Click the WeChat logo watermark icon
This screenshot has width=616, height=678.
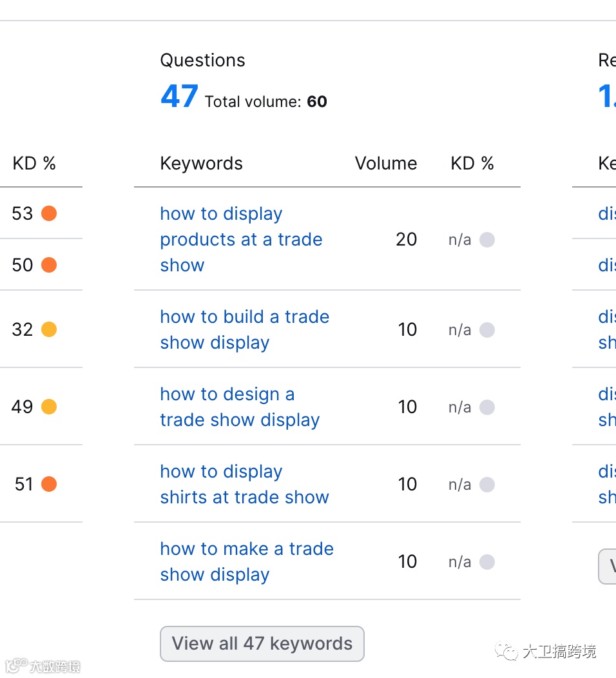(506, 652)
